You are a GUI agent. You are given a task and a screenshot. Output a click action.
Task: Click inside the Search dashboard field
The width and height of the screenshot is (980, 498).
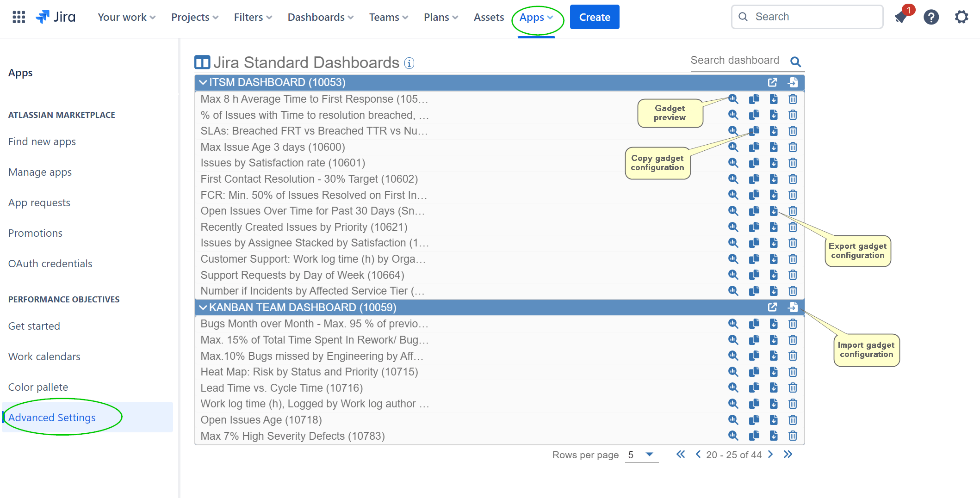click(x=736, y=60)
